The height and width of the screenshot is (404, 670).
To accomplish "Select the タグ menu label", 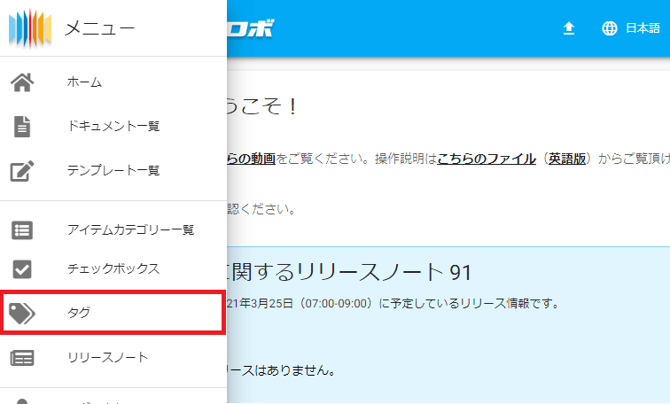I will (x=78, y=313).
